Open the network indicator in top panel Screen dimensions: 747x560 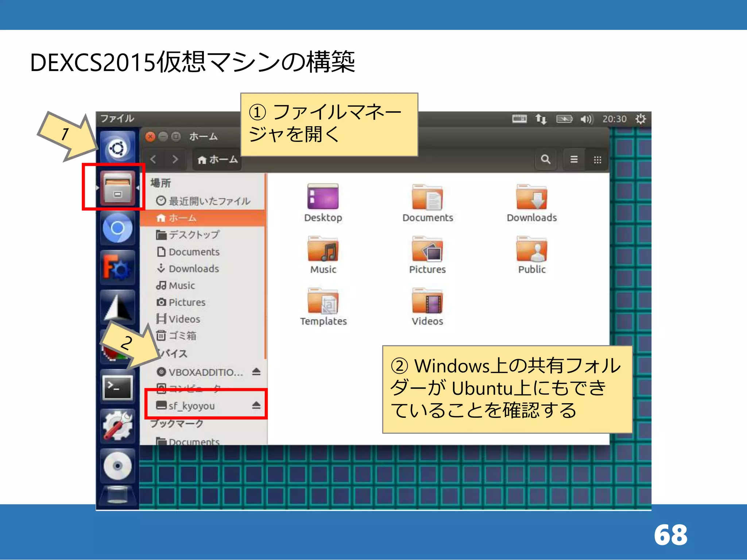coord(541,119)
